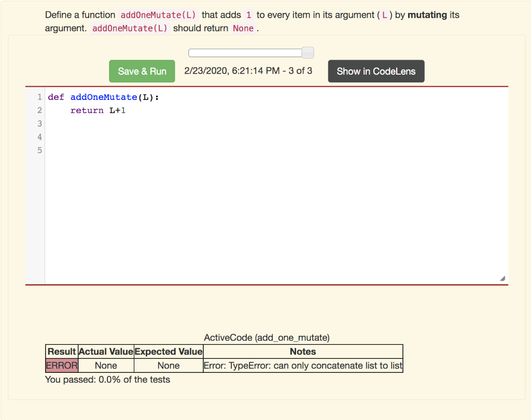Click line number 1 in the editor

tap(39, 97)
